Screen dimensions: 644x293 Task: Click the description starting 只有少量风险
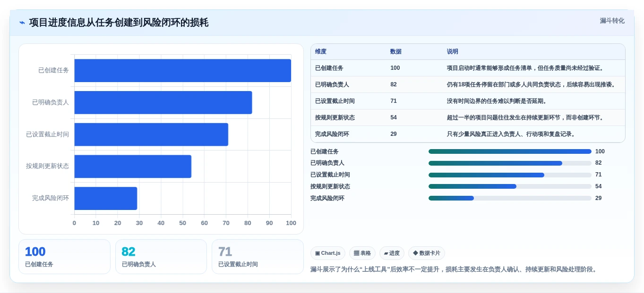tap(511, 134)
